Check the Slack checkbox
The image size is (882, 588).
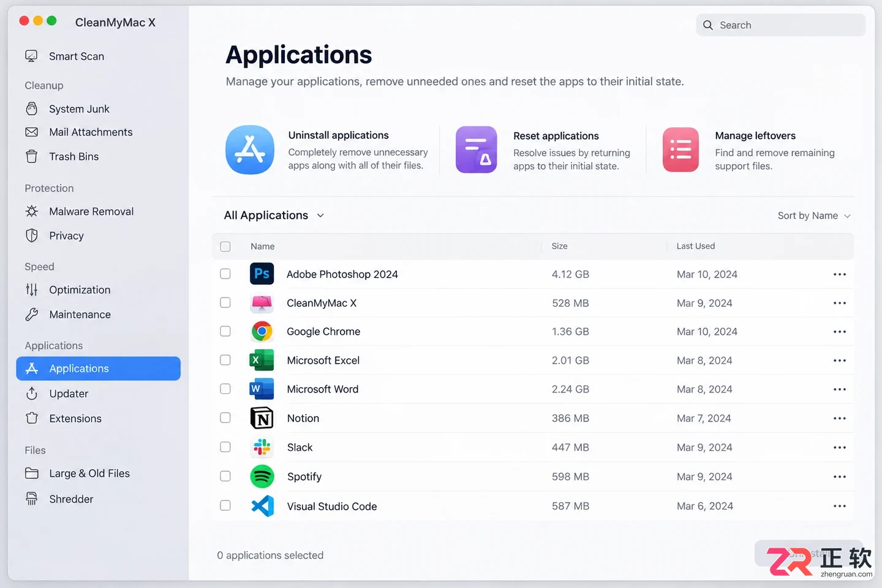coord(225,447)
